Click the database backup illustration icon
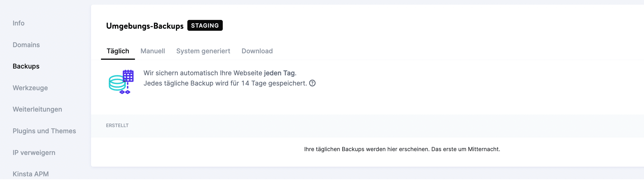Viewport: 644px width, 181px height. 121,81
